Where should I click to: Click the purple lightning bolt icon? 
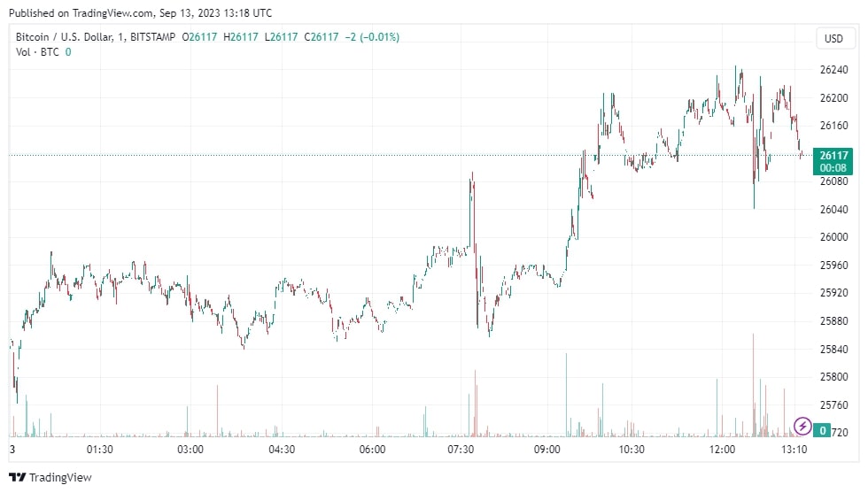(802, 426)
